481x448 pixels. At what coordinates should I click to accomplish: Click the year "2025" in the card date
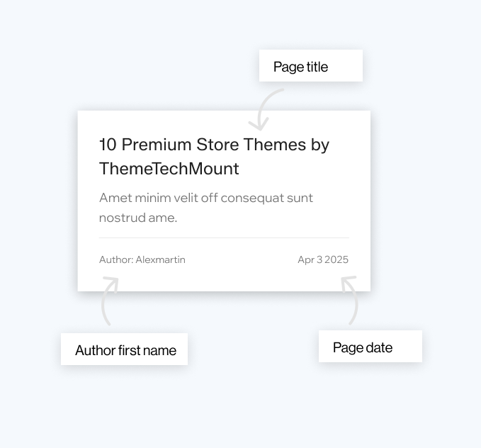[x=337, y=259]
